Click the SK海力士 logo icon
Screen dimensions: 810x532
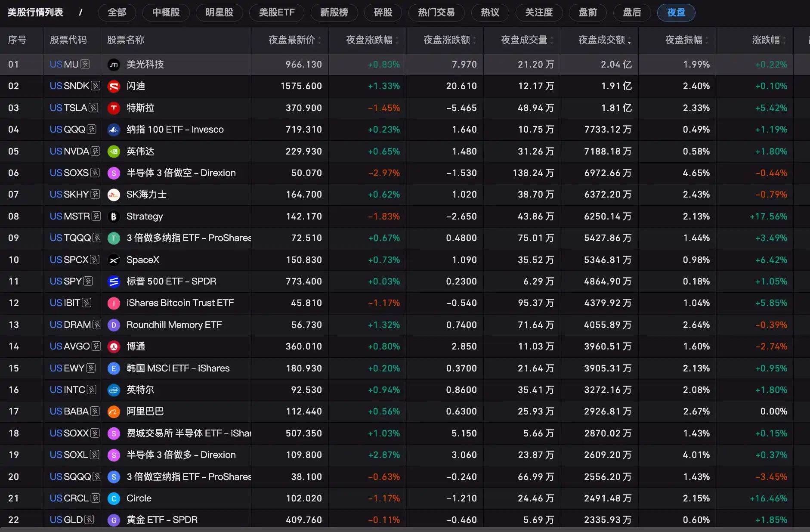click(x=114, y=195)
